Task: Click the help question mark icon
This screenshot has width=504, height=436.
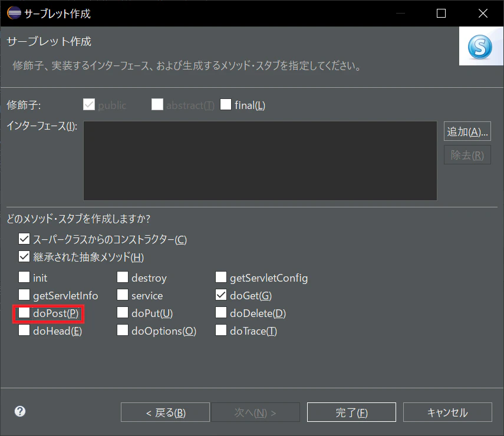Action: [20, 411]
